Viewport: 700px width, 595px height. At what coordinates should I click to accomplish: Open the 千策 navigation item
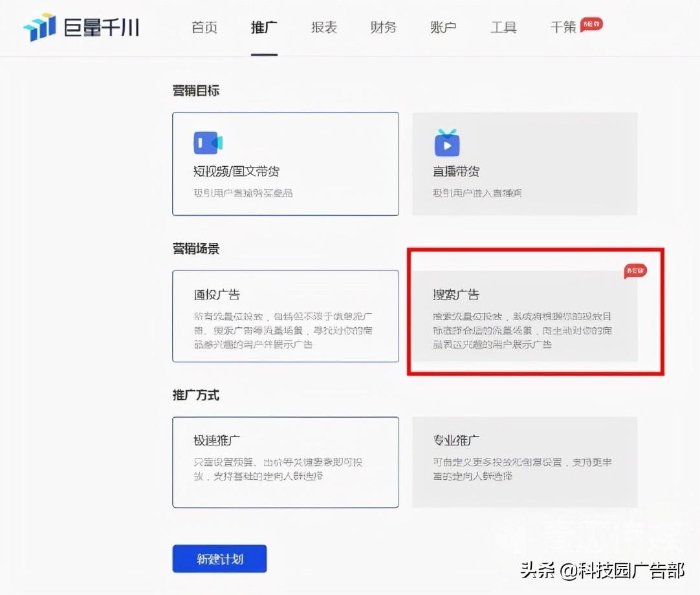pyautogui.click(x=563, y=28)
